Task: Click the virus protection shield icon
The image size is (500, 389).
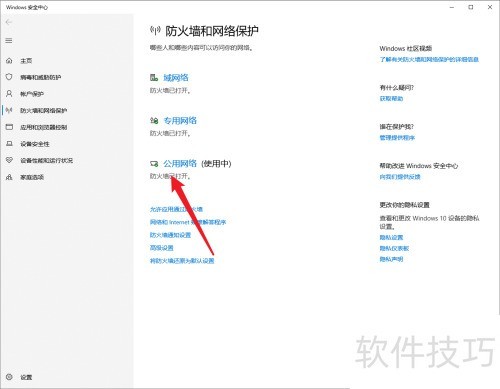Action: (9, 77)
